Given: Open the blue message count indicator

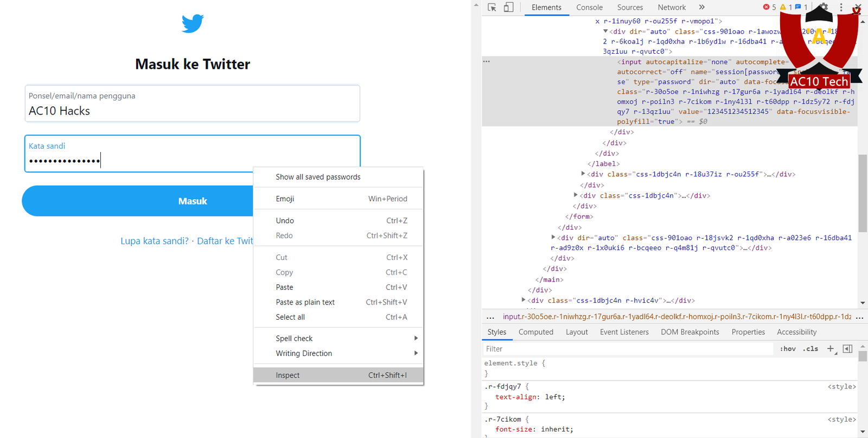Looking at the screenshot, I should [801, 7].
